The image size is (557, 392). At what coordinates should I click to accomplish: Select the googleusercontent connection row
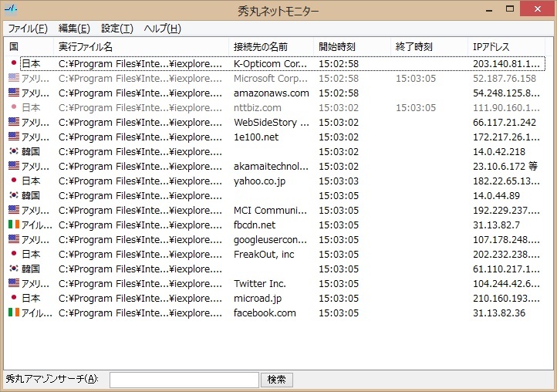(270, 240)
